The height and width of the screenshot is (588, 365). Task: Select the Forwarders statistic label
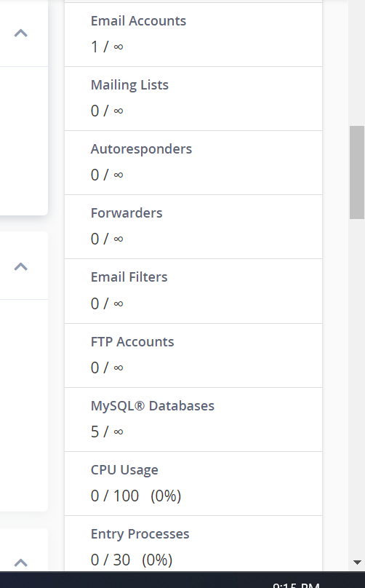[x=127, y=213]
